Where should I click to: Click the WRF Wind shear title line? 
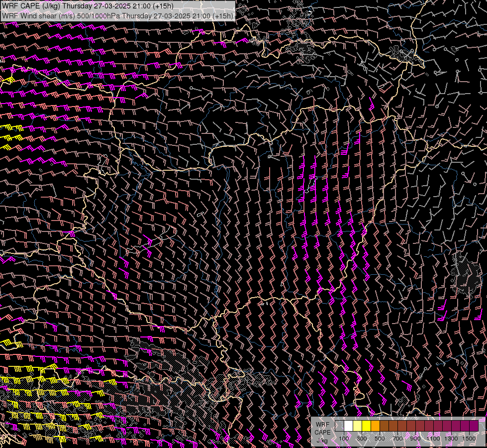pyautogui.click(x=117, y=16)
